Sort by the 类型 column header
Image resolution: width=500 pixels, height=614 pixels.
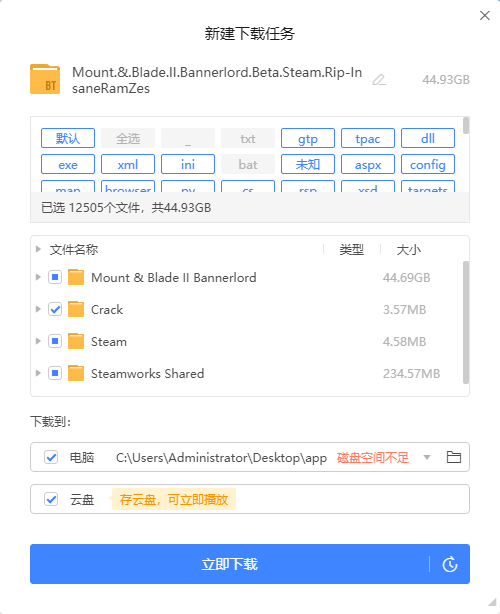click(x=352, y=249)
